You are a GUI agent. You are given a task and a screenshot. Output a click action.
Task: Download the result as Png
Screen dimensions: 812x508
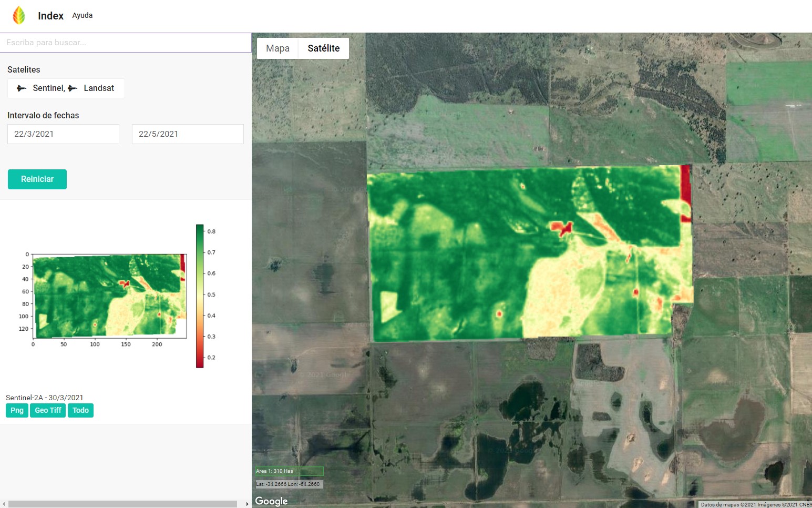[17, 410]
